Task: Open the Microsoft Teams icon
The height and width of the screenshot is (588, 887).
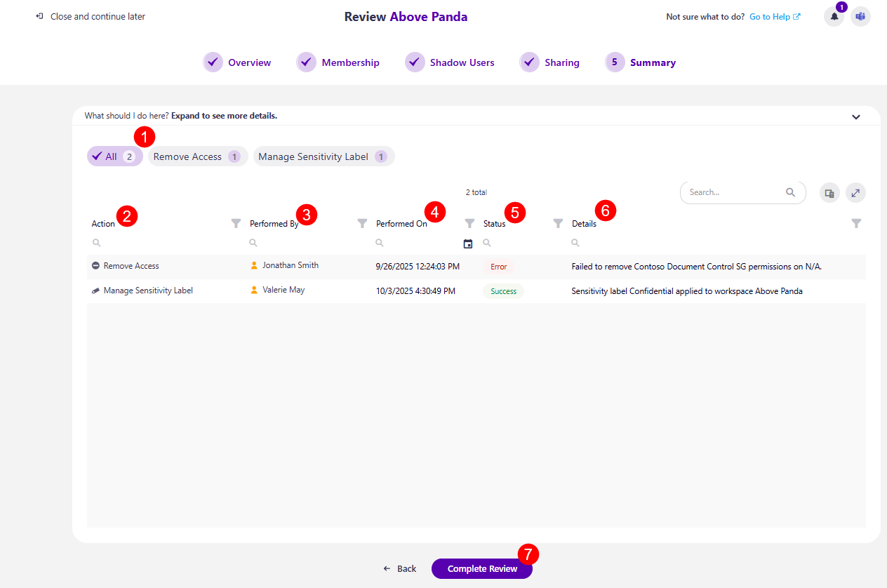Action: (860, 16)
